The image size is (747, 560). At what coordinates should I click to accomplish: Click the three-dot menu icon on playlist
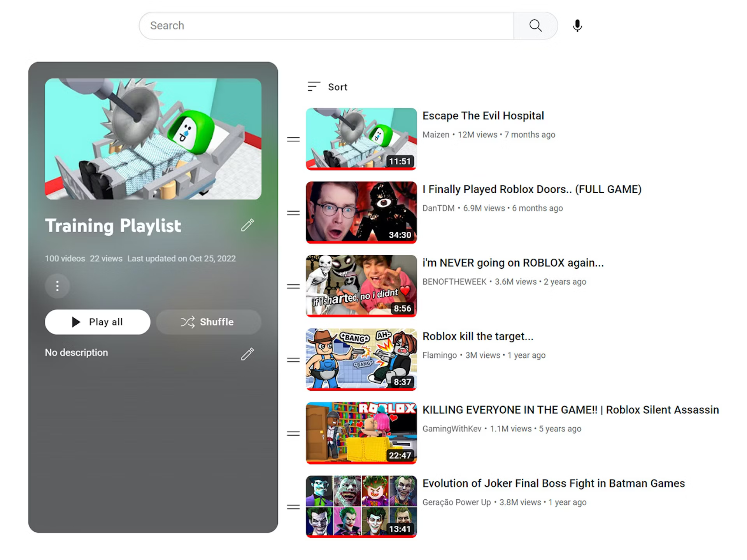57,286
